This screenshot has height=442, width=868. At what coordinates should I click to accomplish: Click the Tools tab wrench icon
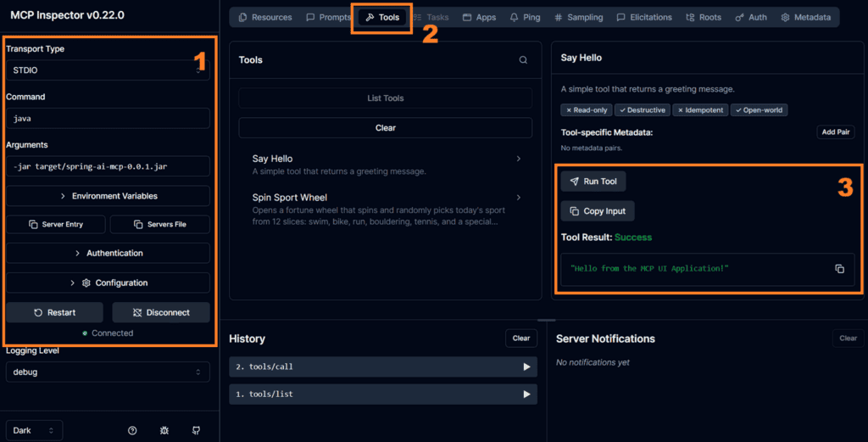coord(370,17)
